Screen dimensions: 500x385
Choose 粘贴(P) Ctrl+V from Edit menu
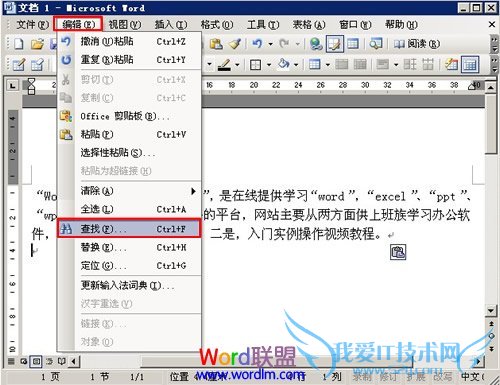tap(129, 134)
